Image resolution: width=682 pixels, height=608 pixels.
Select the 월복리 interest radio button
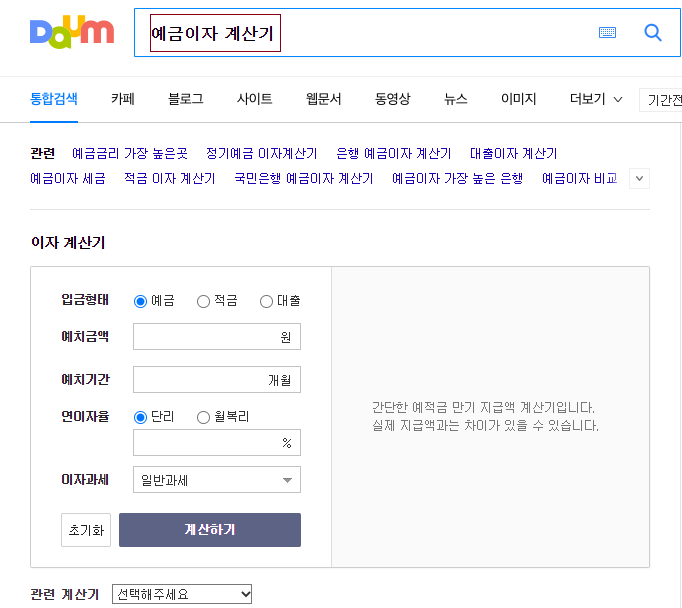(203, 418)
